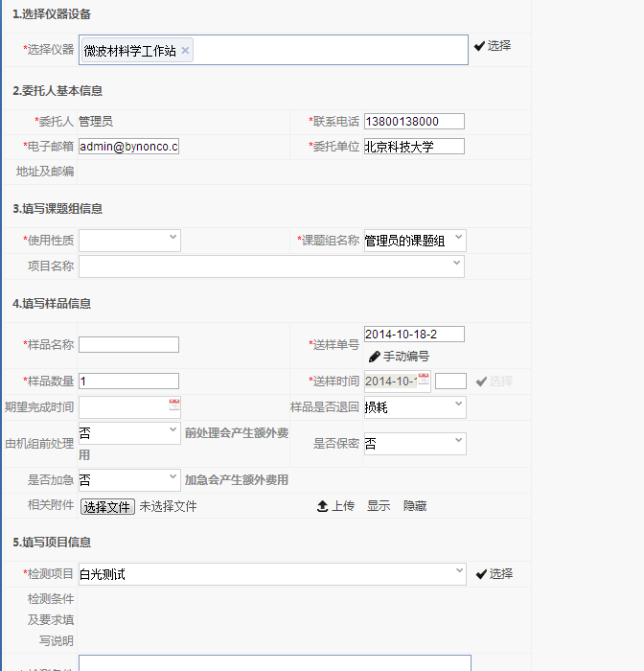This screenshot has height=671, width=644.
Task: Open the calendar icon for 期望完成时间
Action: point(173,405)
